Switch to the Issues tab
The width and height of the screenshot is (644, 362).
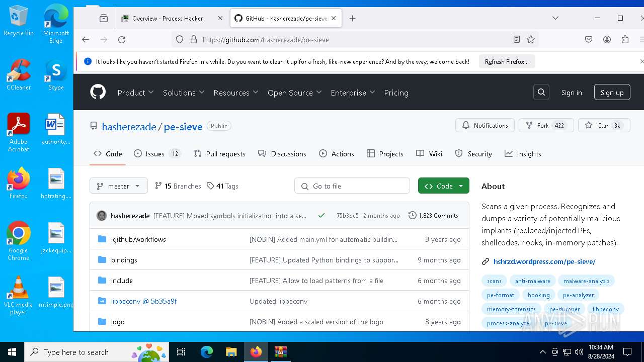[x=156, y=154]
